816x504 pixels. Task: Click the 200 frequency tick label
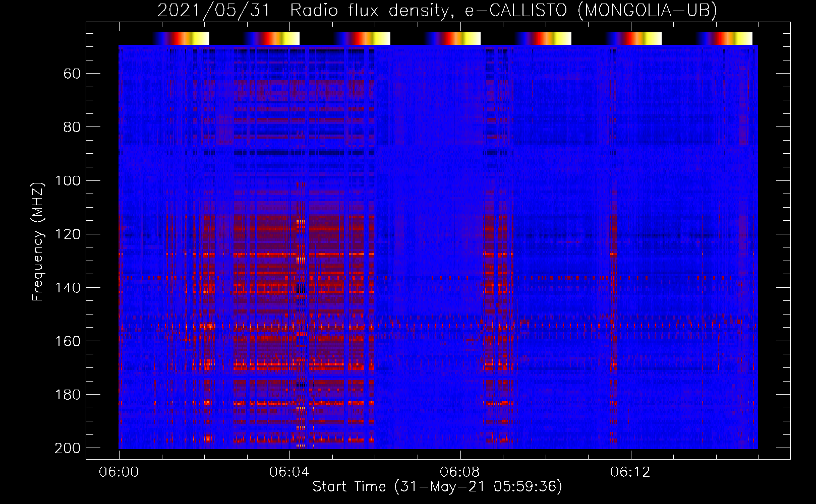pos(68,448)
